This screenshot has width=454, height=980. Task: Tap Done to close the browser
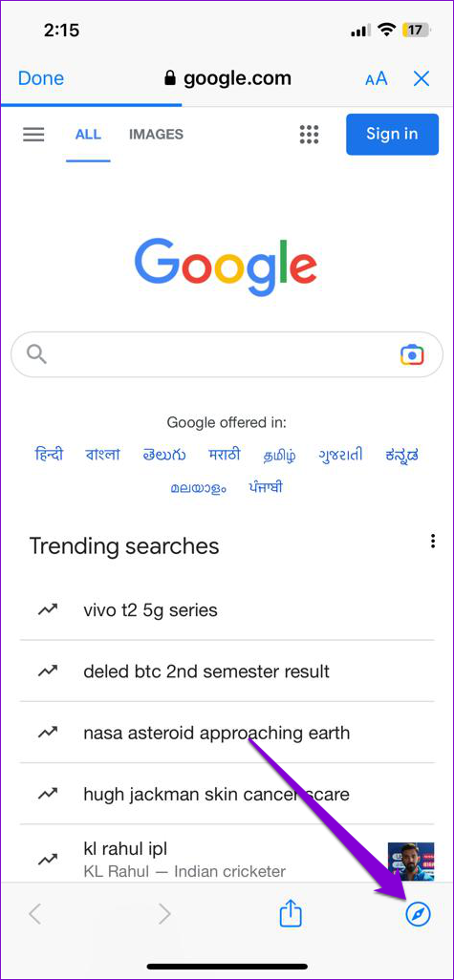[41, 78]
